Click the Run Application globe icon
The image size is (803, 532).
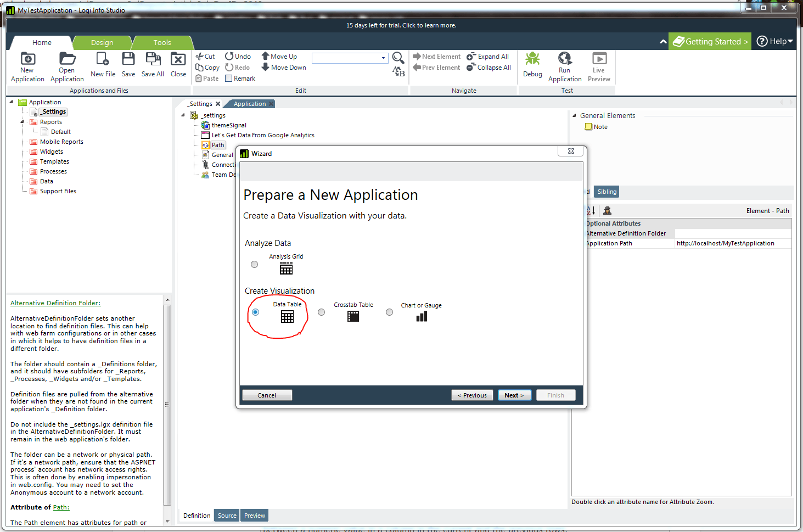point(564,58)
